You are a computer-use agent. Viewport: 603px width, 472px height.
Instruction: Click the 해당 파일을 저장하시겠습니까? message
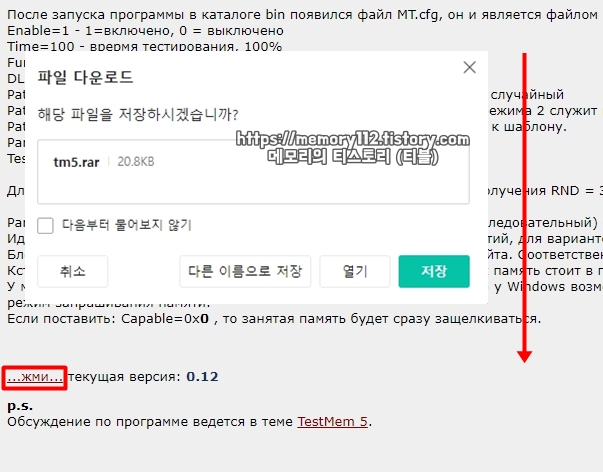[138, 114]
